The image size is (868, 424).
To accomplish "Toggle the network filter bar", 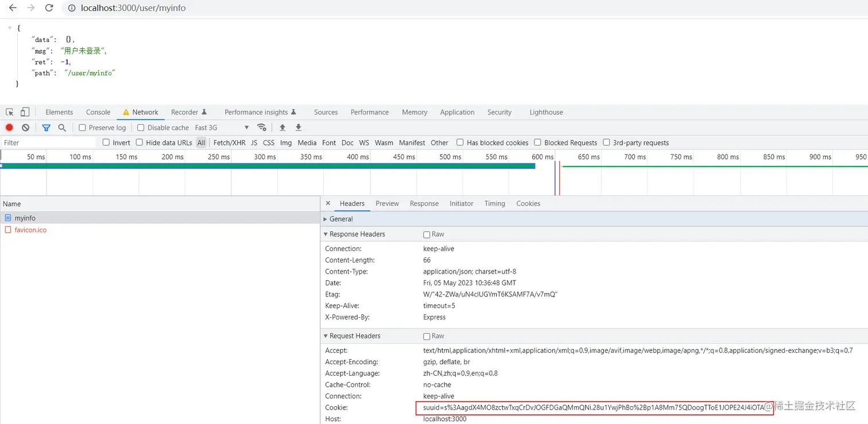I will [x=46, y=128].
